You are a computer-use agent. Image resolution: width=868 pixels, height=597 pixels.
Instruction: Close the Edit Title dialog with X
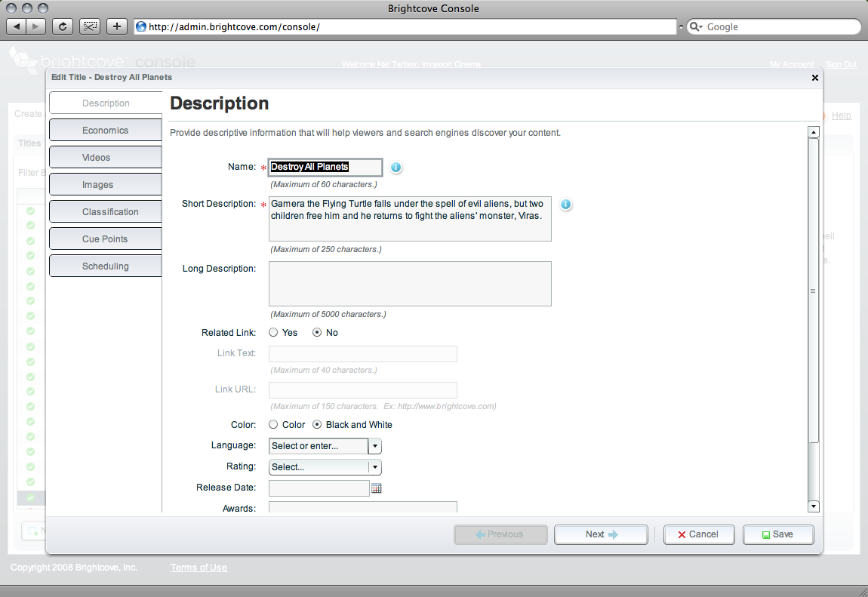tap(814, 78)
